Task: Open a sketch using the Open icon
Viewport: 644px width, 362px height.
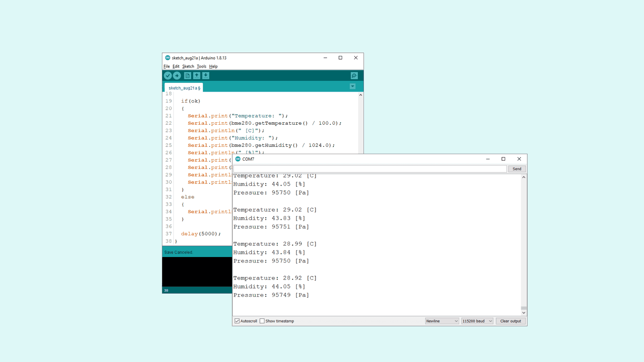Action: coord(196,75)
